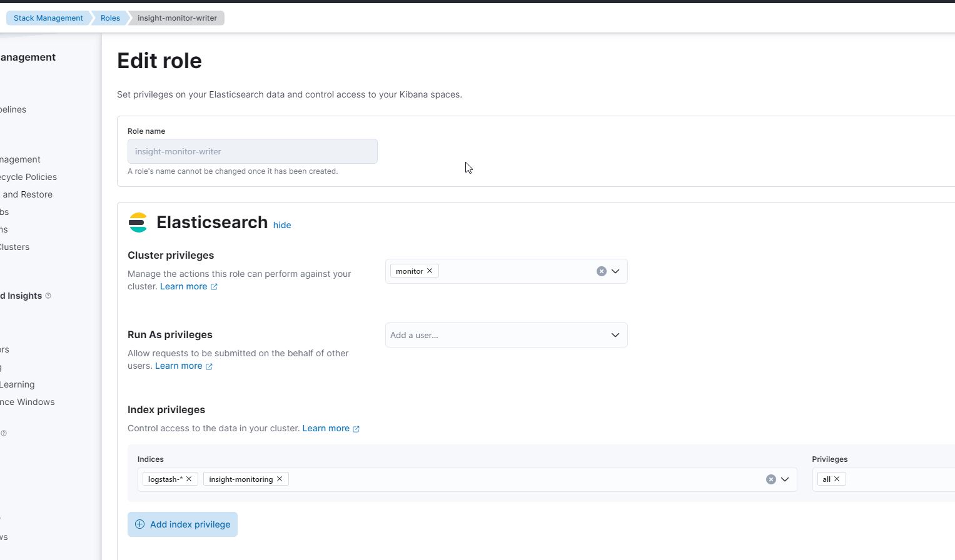
Task: Click Add index privilege button
Action: click(x=182, y=524)
